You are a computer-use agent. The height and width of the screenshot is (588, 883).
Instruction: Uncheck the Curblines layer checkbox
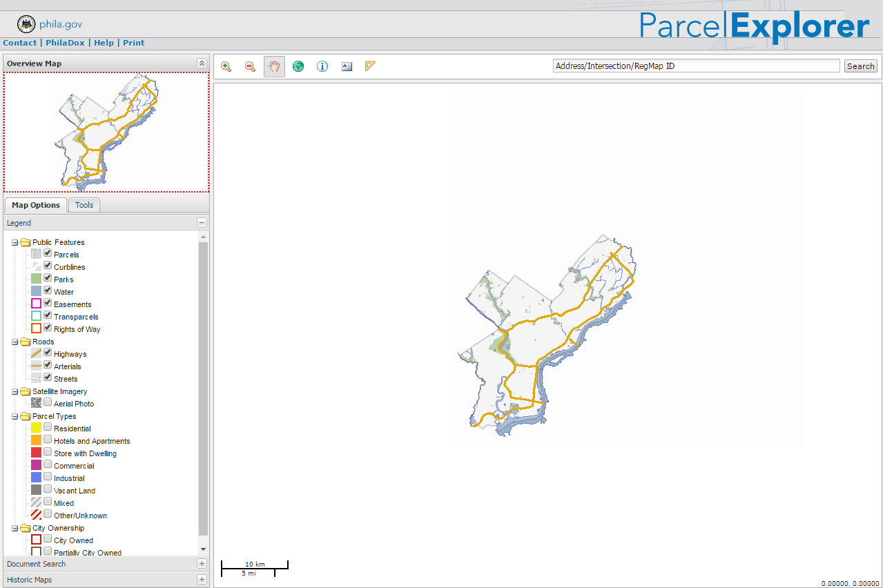pyautogui.click(x=48, y=266)
